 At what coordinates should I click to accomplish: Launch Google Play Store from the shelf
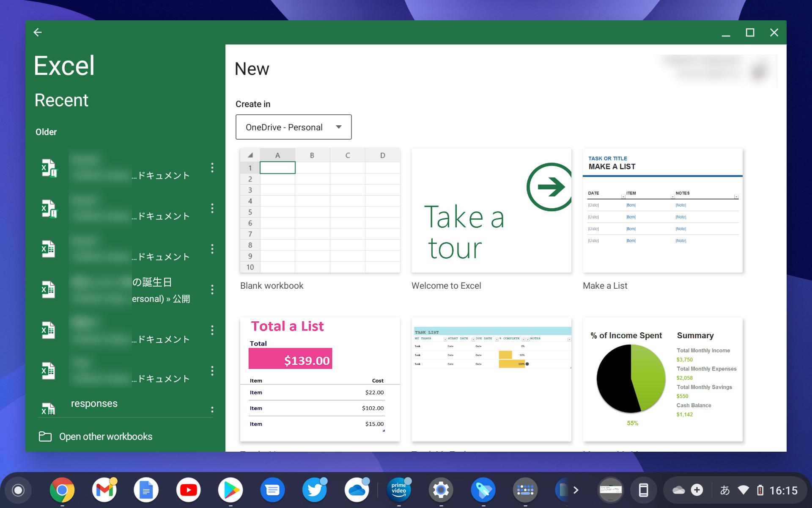tap(230, 490)
